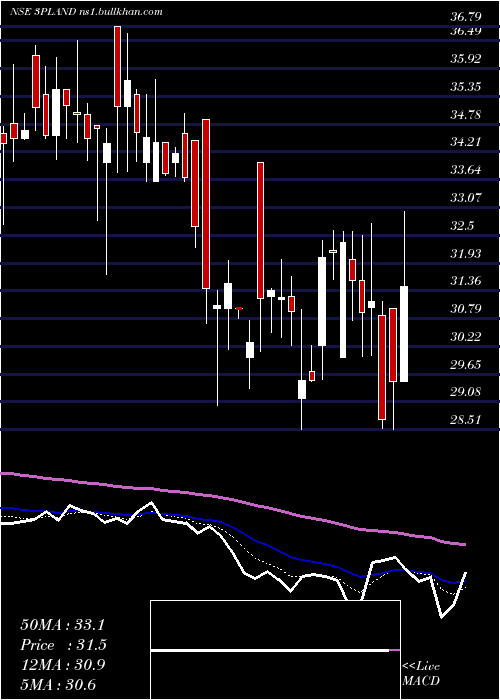This screenshot has width=500, height=700.
Task: Click the 30.22 price label
Action: [466, 336]
